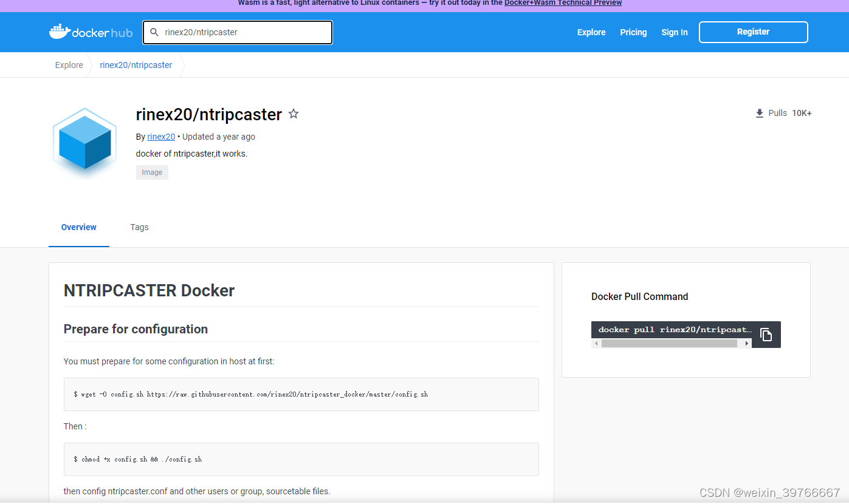Click the docker pull command text
This screenshot has width=849, height=504.
[675, 330]
